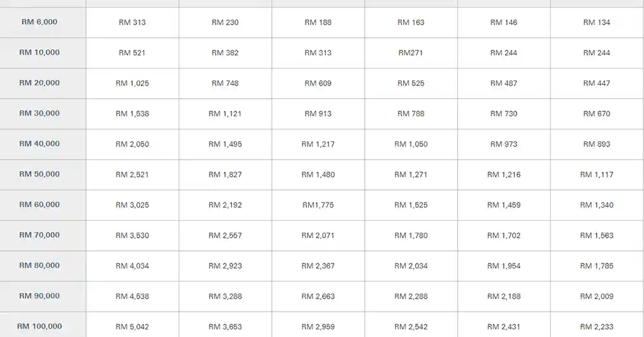Click the RM 2,009 cell
Viewport: 644px width, 337px height.
(597, 296)
